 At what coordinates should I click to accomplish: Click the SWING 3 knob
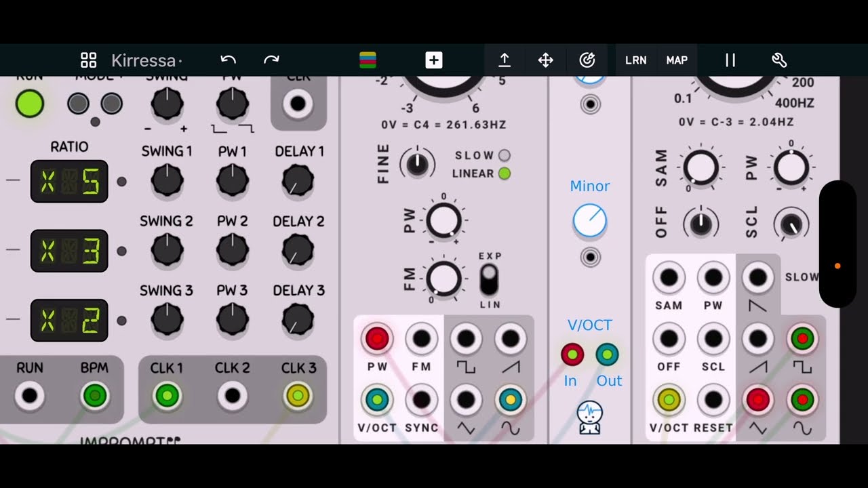coord(167,320)
